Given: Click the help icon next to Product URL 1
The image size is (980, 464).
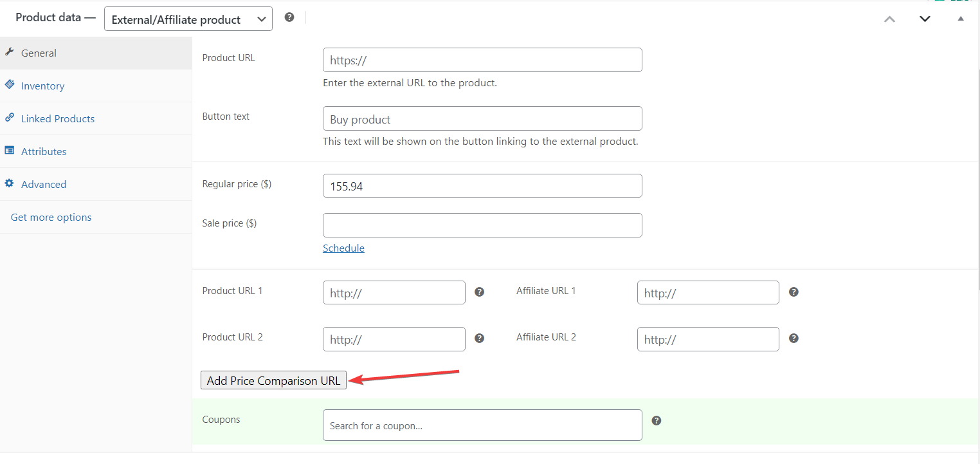Looking at the screenshot, I should pos(479,292).
